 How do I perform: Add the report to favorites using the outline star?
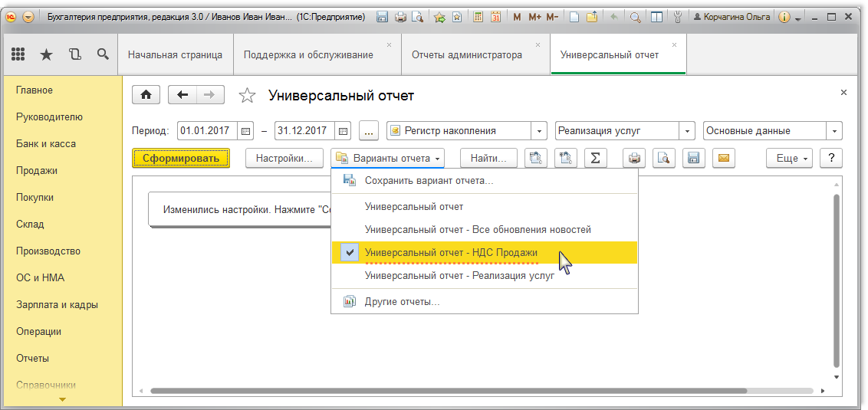pyautogui.click(x=247, y=96)
